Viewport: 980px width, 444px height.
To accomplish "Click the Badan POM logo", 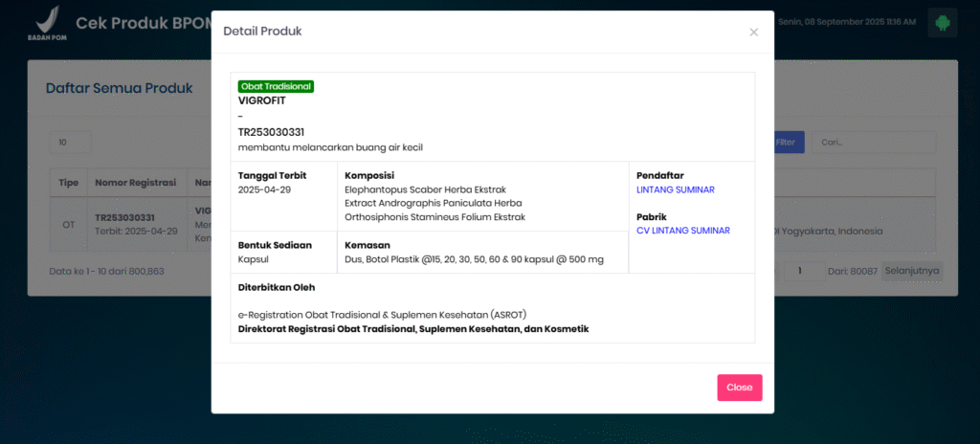I will (x=48, y=23).
